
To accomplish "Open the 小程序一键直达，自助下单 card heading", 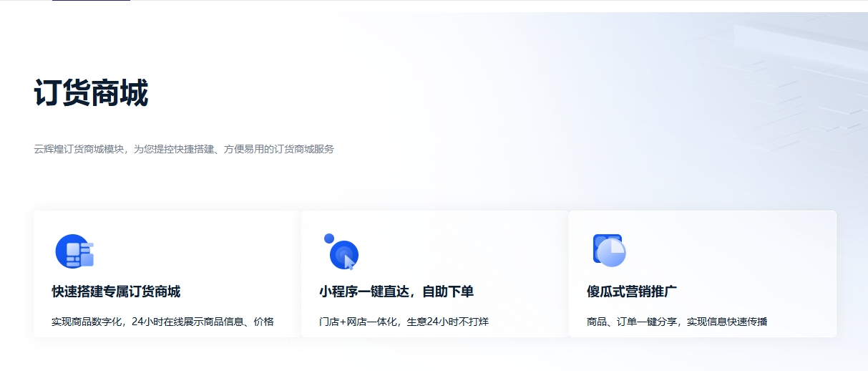I will (x=396, y=291).
